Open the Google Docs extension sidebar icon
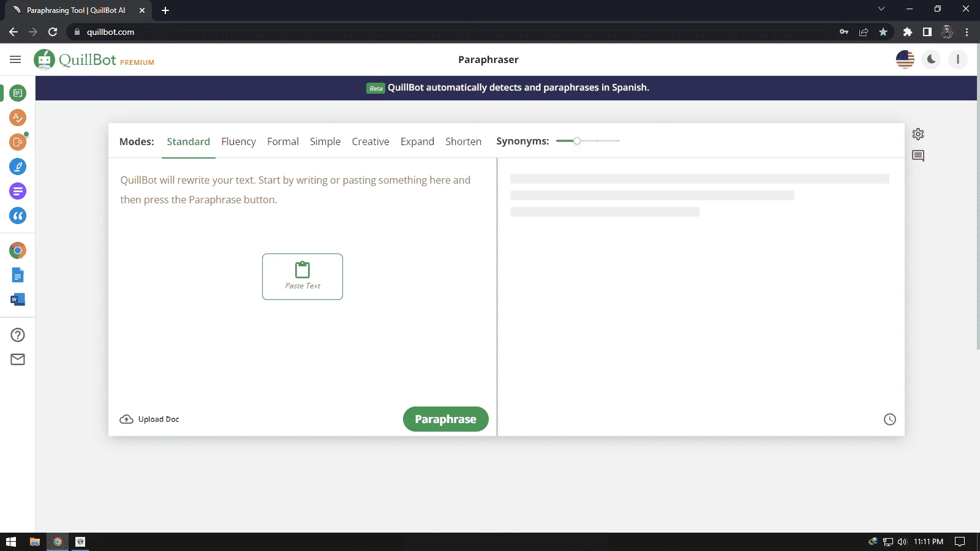The height and width of the screenshot is (551, 980). pyautogui.click(x=18, y=275)
